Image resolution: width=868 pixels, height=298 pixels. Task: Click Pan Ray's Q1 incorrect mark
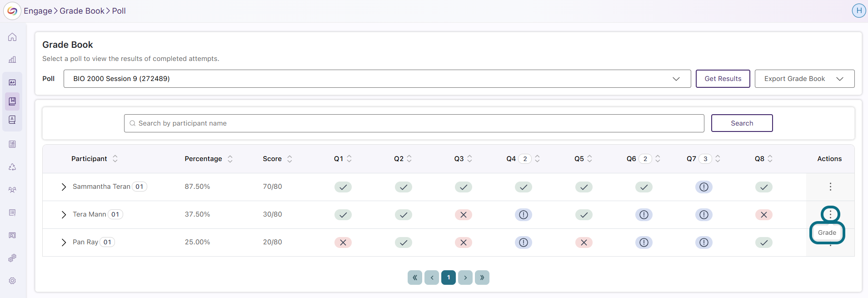[x=343, y=242]
